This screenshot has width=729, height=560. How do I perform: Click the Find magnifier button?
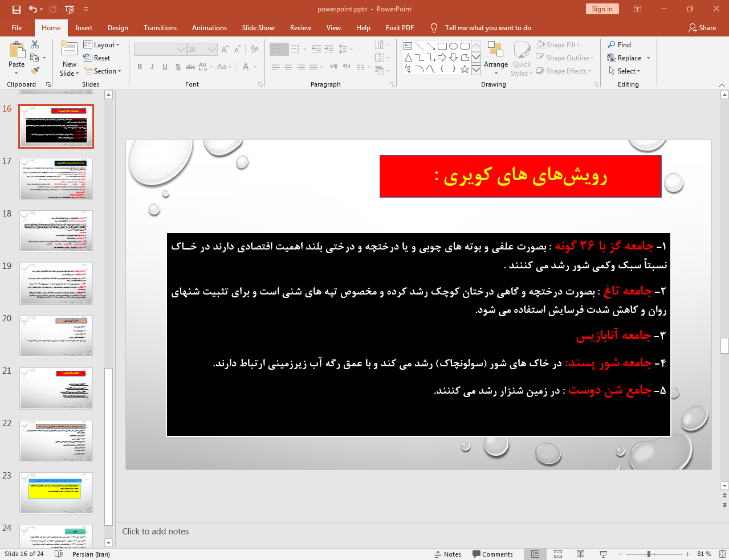tap(620, 45)
